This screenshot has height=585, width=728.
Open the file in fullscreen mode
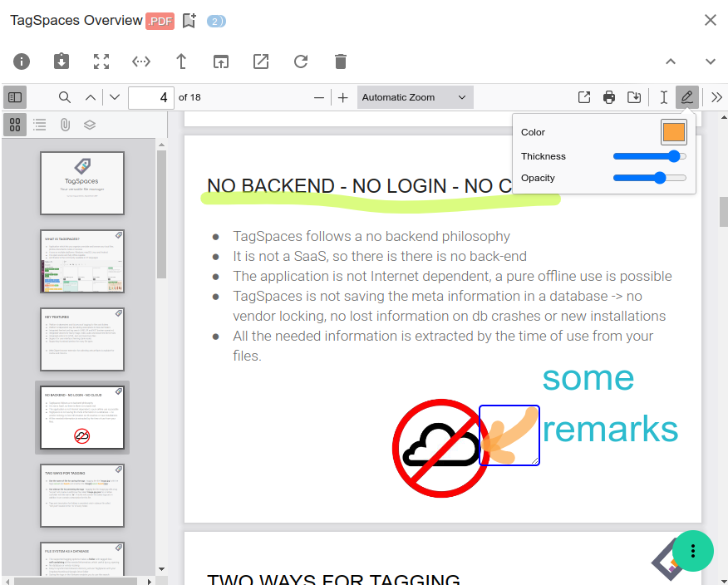coord(101,61)
